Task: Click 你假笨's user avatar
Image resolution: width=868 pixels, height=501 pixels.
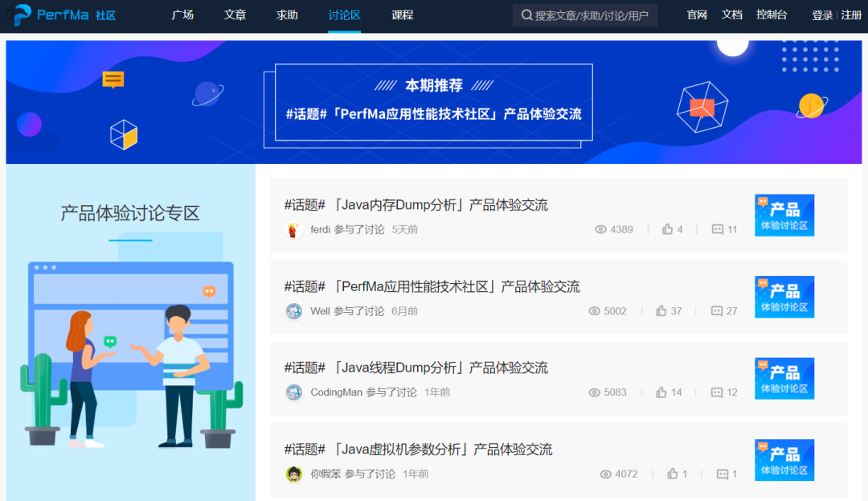Action: (294, 474)
